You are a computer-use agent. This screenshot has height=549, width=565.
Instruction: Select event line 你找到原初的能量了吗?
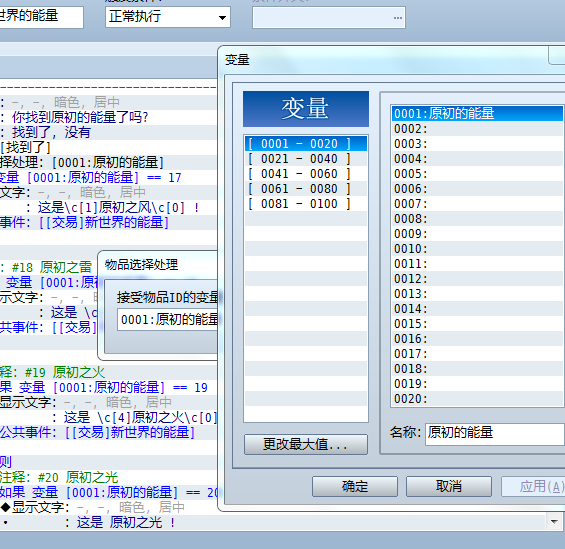click(x=108, y=117)
